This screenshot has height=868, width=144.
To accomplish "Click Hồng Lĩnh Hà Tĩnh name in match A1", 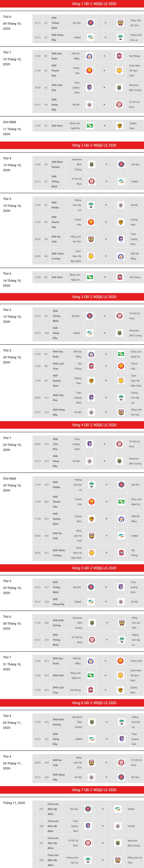I will (x=136, y=23).
